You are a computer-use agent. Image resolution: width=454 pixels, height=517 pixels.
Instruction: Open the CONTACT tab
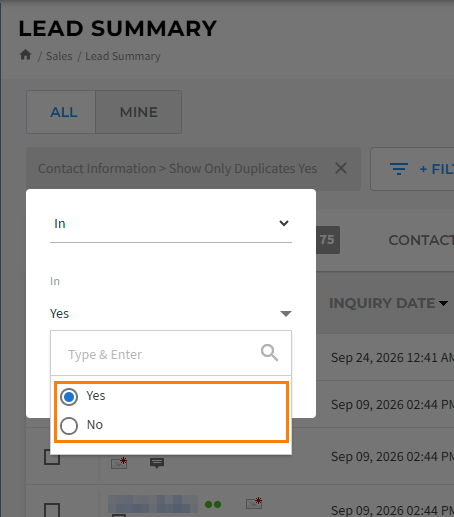[421, 240]
